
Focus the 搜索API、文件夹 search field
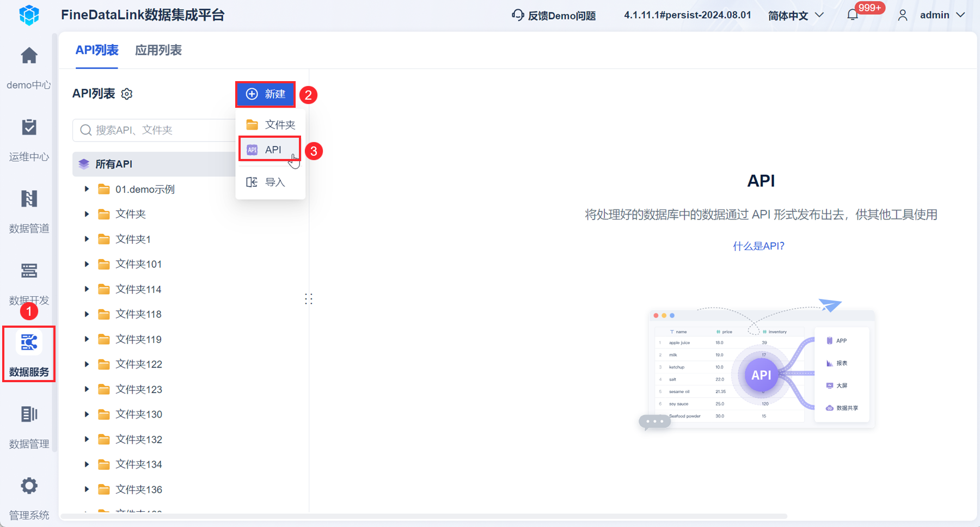154,130
